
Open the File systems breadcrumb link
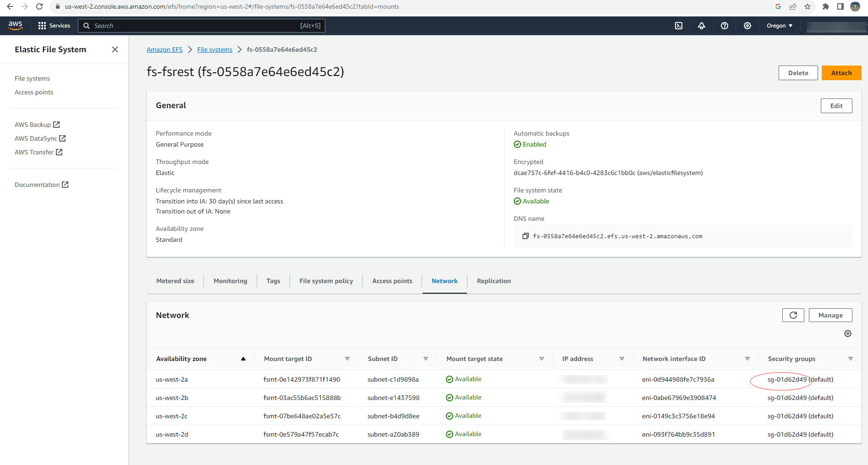click(x=214, y=49)
